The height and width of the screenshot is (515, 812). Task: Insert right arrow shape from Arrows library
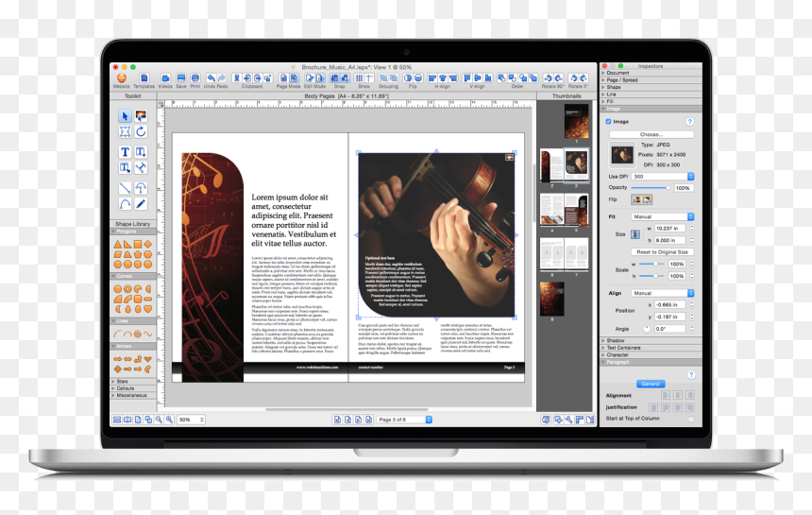118,359
